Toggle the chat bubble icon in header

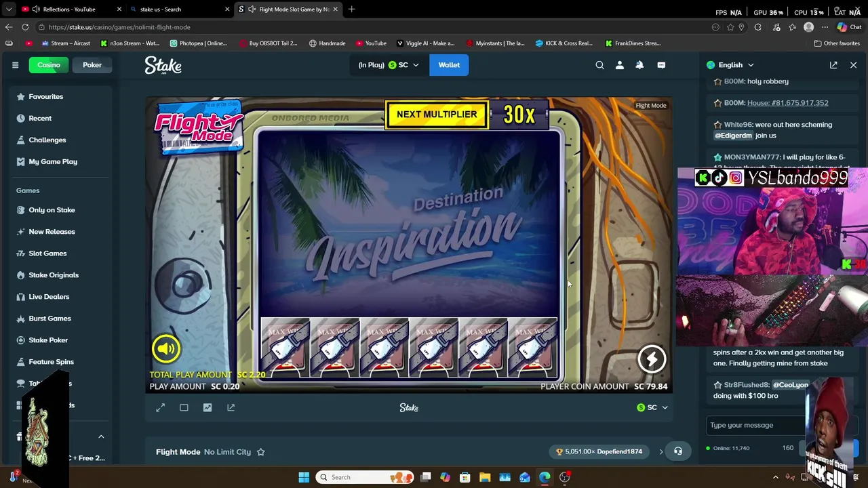click(661, 65)
